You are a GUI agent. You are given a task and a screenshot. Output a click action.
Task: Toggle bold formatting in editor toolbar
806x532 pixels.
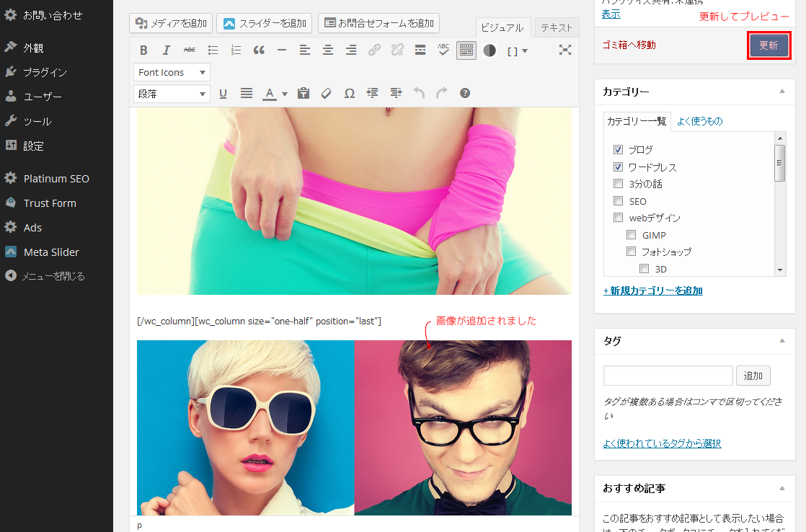click(143, 50)
